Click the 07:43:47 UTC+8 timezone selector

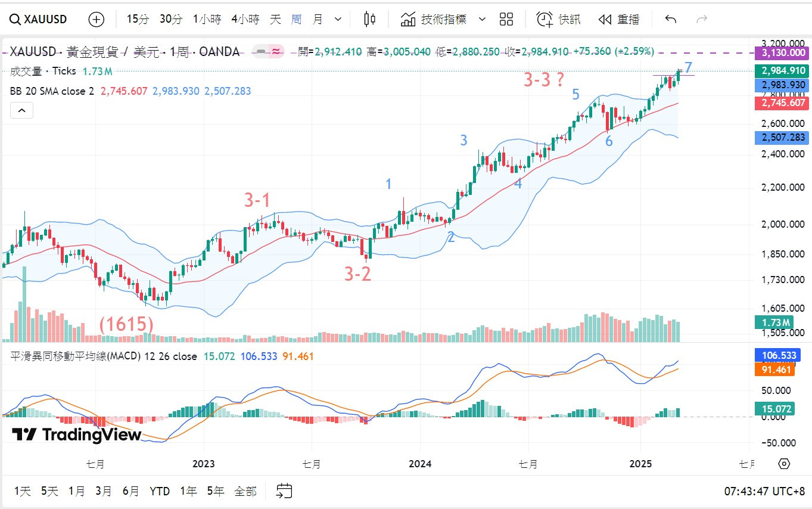point(764,491)
